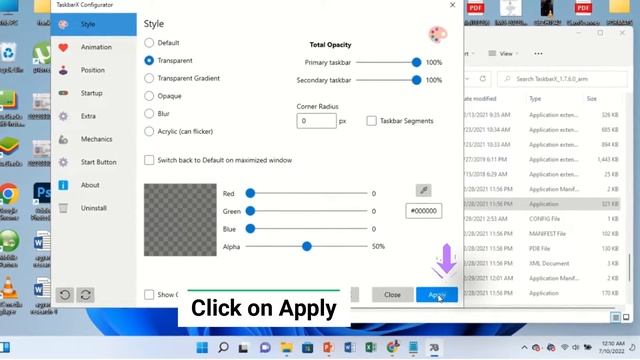Screen dimensions: 640x360
Task: Click the Alpha slider handle
Action: [307, 247]
